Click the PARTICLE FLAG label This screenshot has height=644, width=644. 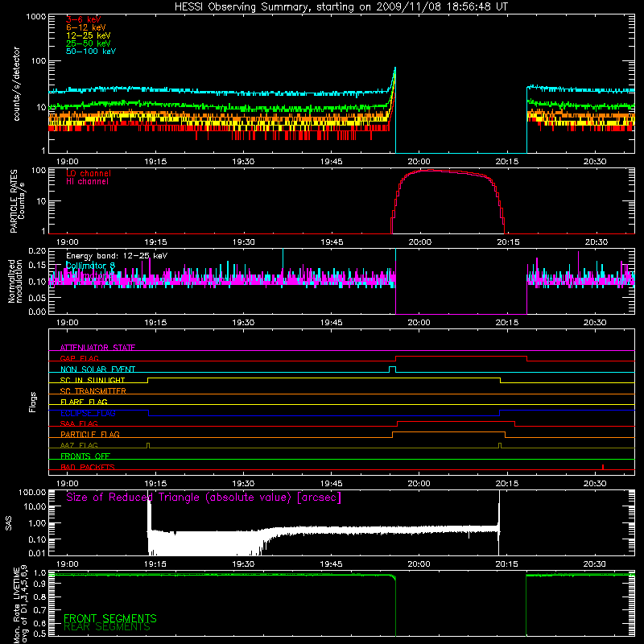point(90,434)
